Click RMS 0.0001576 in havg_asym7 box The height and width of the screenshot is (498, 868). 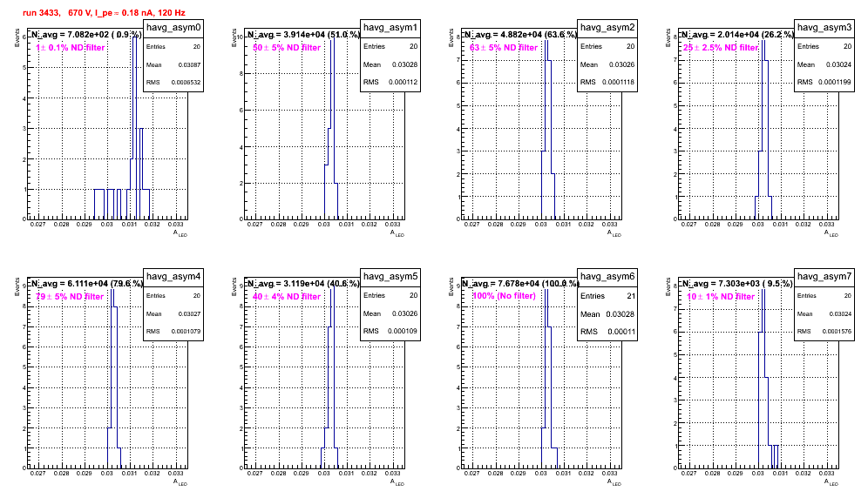click(824, 331)
